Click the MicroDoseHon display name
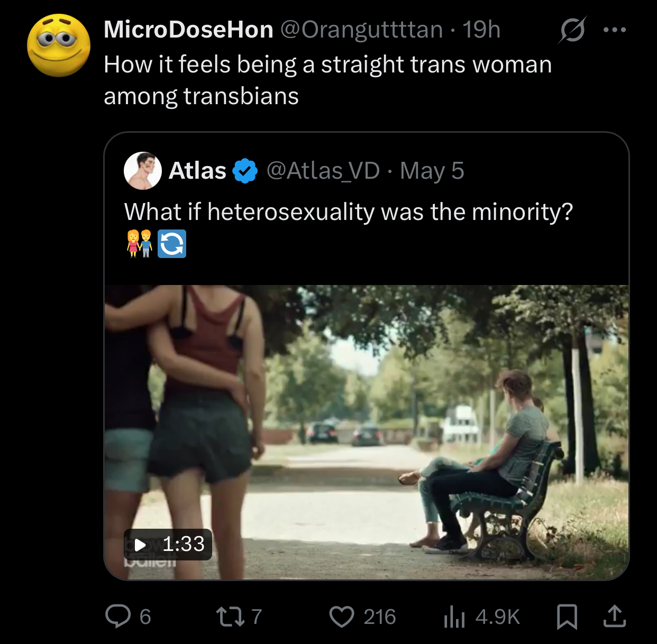The image size is (657, 644). tap(189, 30)
